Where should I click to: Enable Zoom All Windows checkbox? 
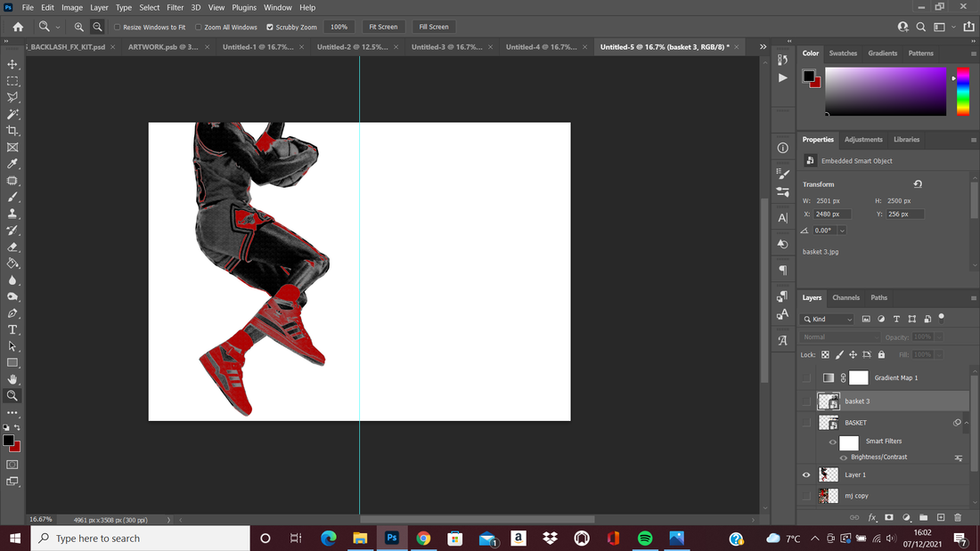pyautogui.click(x=198, y=28)
